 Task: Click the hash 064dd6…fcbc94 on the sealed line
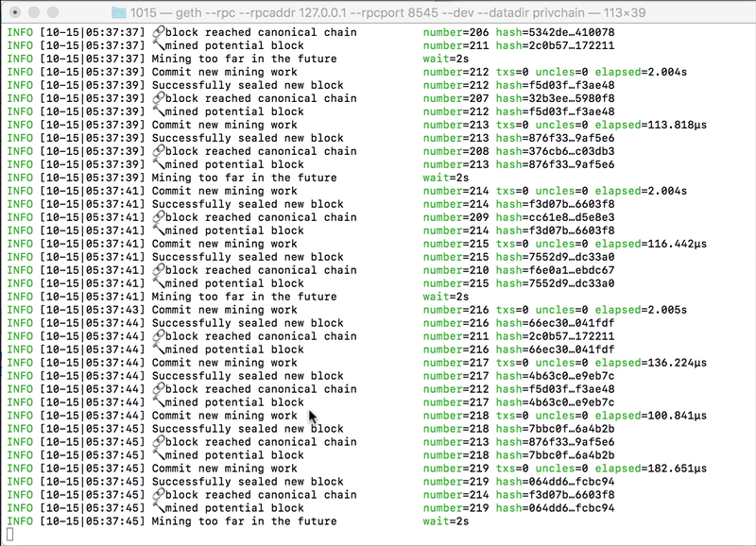pyautogui.click(x=572, y=482)
